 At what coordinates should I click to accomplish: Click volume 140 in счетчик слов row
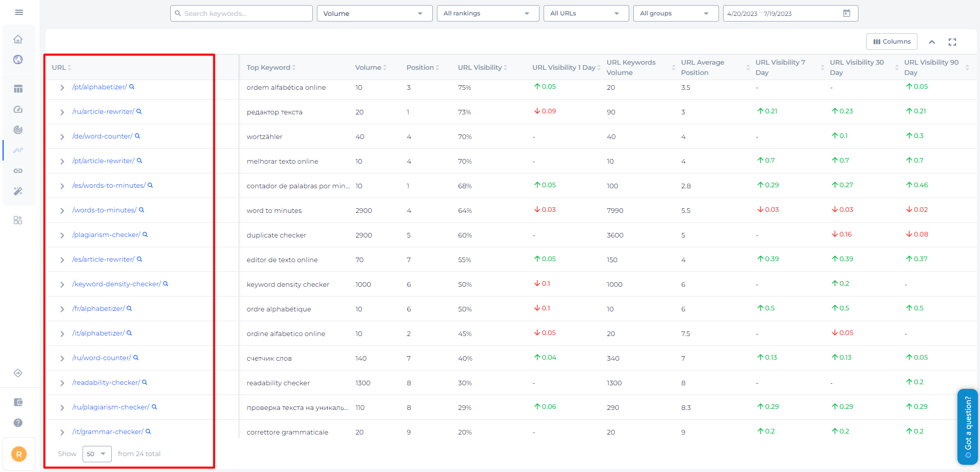[361, 358]
